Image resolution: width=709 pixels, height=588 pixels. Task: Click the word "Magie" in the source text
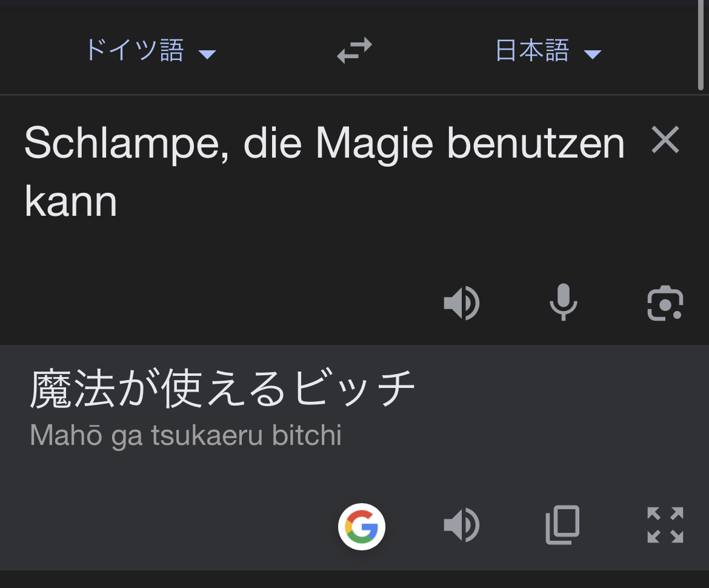tap(374, 144)
